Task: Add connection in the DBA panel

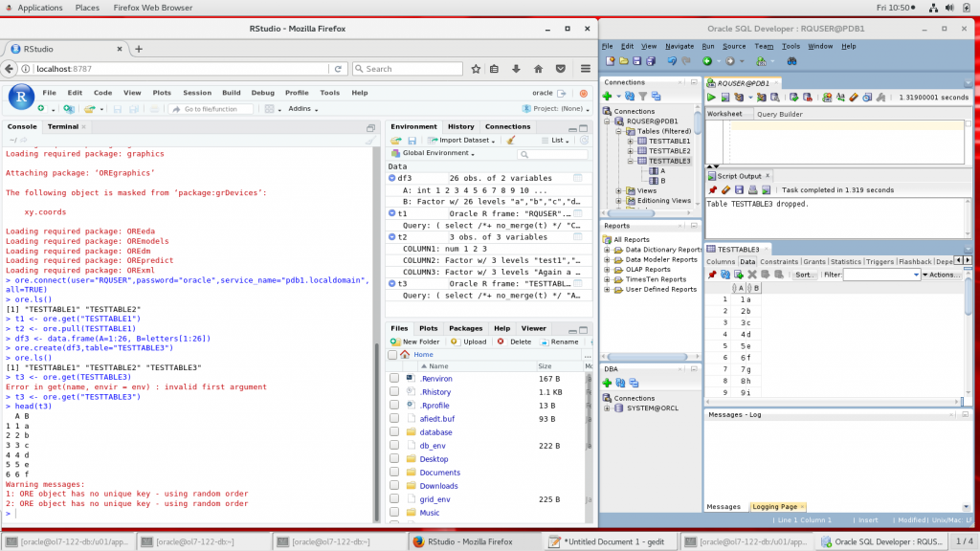Action: 607,383
